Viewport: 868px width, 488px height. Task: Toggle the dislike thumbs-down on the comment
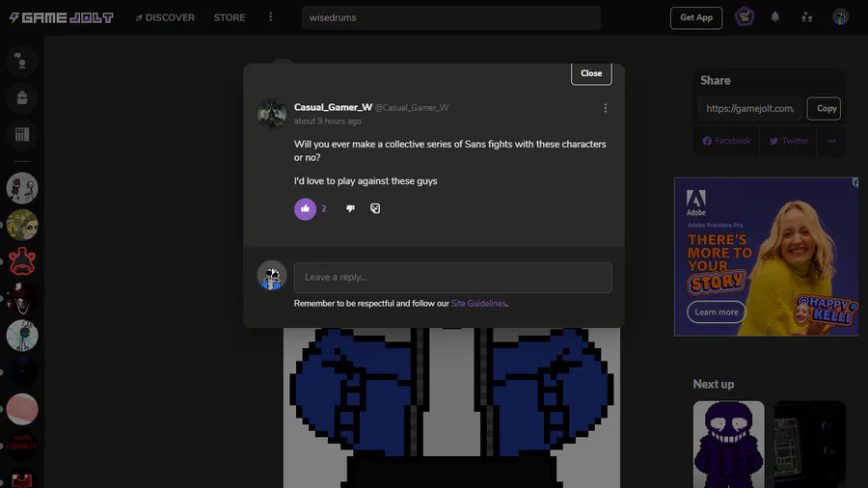(350, 208)
